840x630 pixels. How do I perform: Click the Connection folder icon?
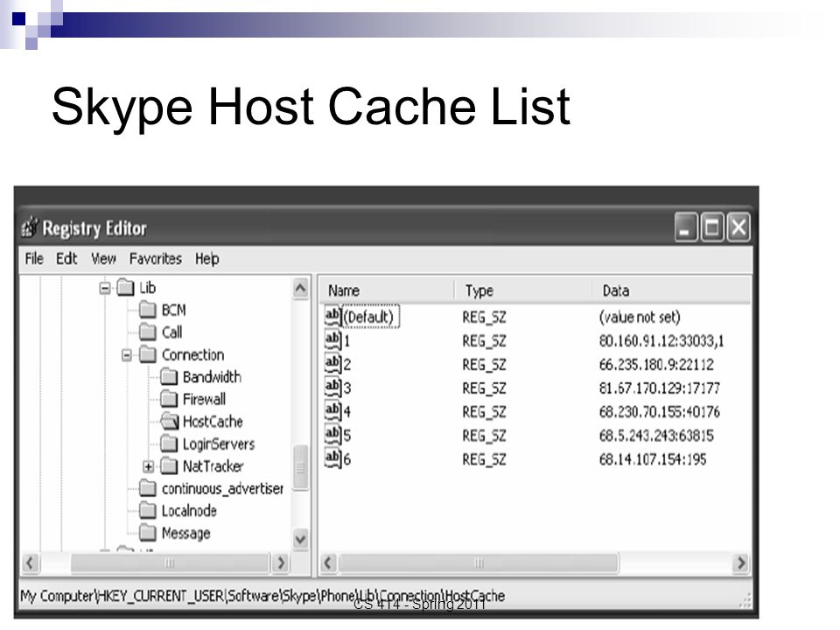coord(147,354)
